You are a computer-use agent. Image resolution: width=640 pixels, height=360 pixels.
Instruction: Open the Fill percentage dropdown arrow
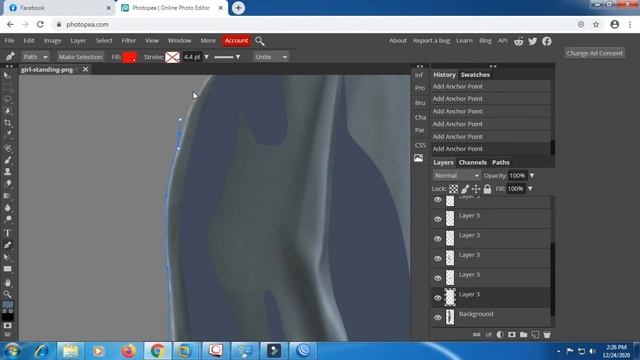530,189
